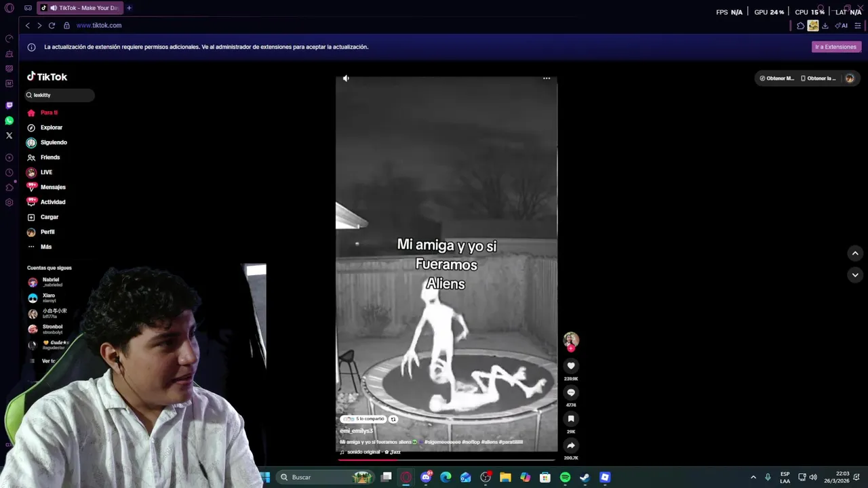Screen dimensions: 868x488
Task: Open a new browser tab
Action: point(129,8)
